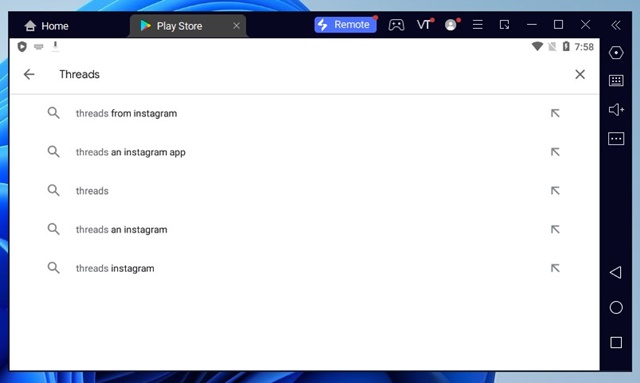Screen dimensions: 640x383
Task: Go back using the search bar arrow
Action: 29,74
